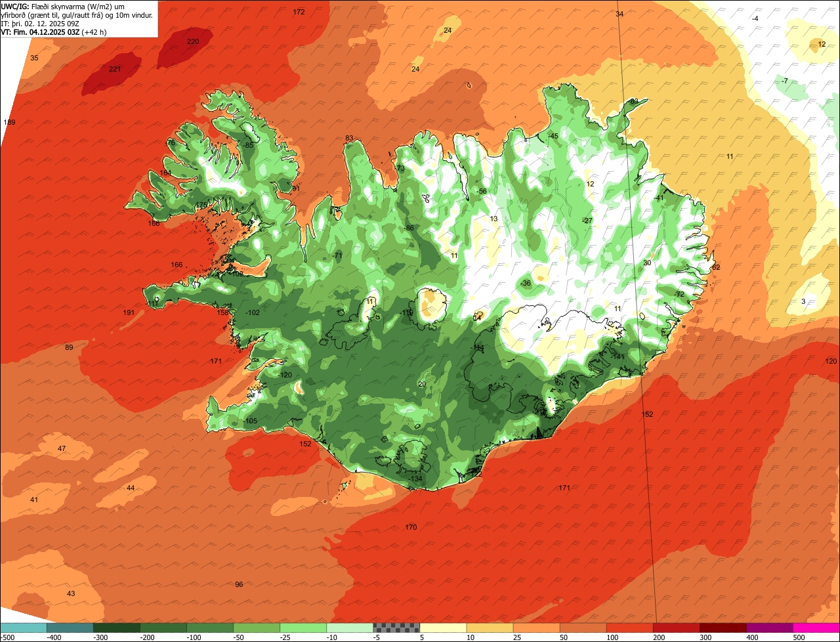The width and height of the screenshot is (840, 642).
Task: Click the '43' value in the bottom-left
Action: click(71, 593)
